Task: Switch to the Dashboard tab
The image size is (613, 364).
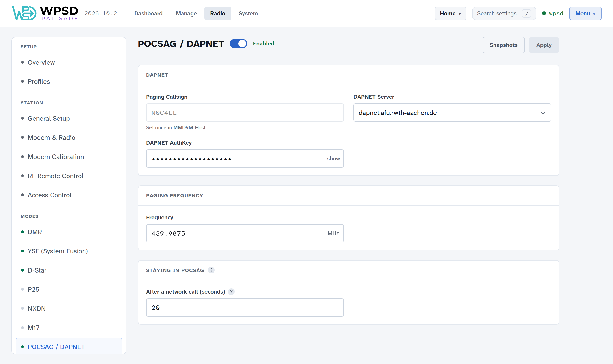Action: (148, 13)
